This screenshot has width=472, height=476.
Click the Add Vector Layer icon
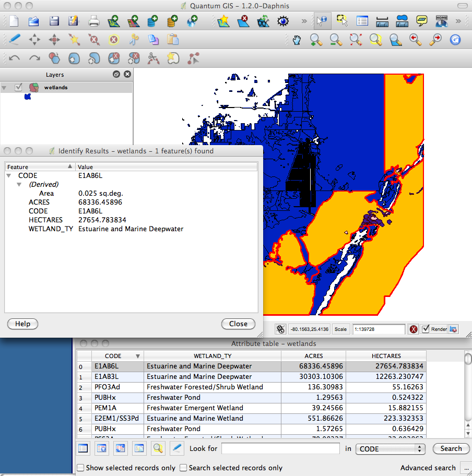(x=114, y=21)
